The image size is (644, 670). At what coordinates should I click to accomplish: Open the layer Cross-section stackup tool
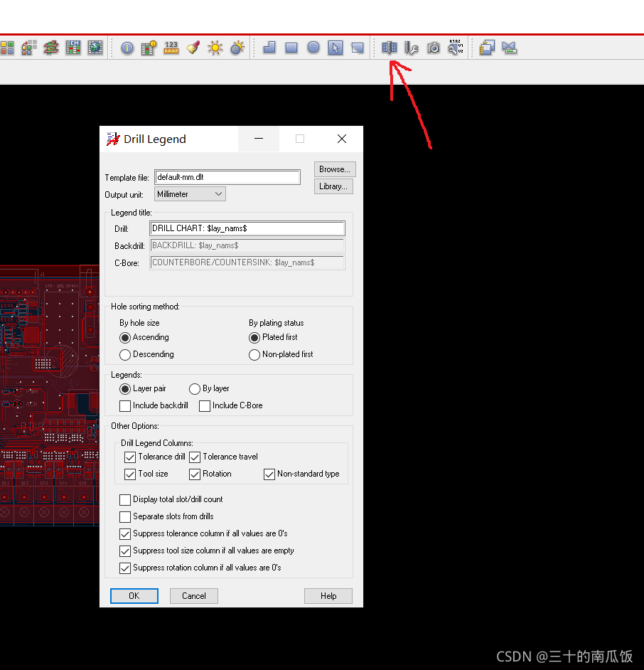click(50, 48)
